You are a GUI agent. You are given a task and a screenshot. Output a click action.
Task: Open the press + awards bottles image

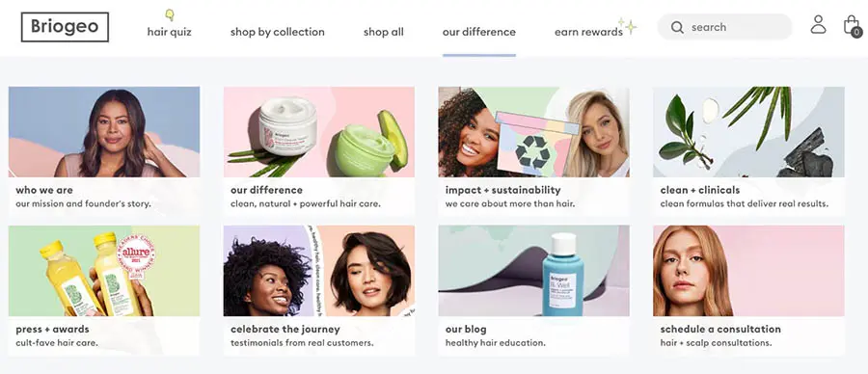coord(104,271)
